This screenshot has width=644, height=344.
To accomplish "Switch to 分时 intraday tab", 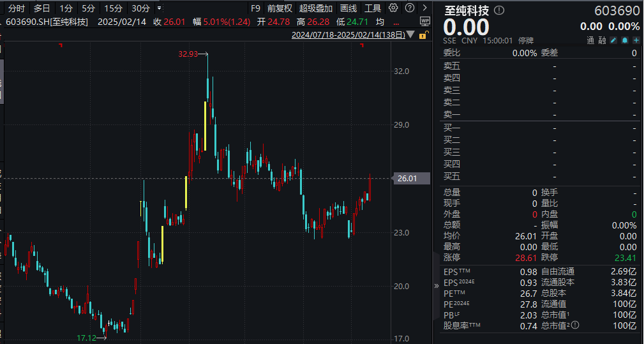I will 17,8.
